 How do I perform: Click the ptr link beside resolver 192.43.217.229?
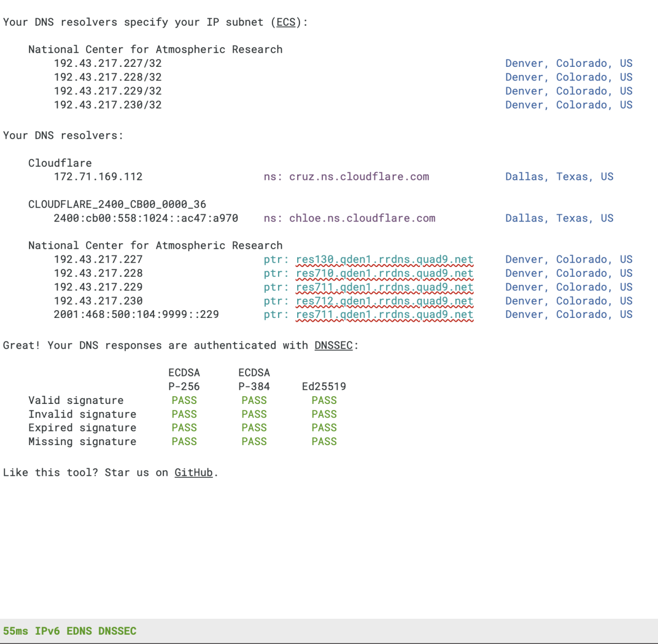(x=384, y=287)
